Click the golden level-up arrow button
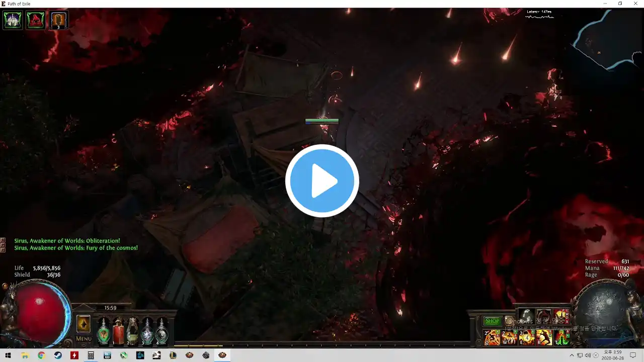Viewport: 644px width, 362px height. tap(84, 324)
